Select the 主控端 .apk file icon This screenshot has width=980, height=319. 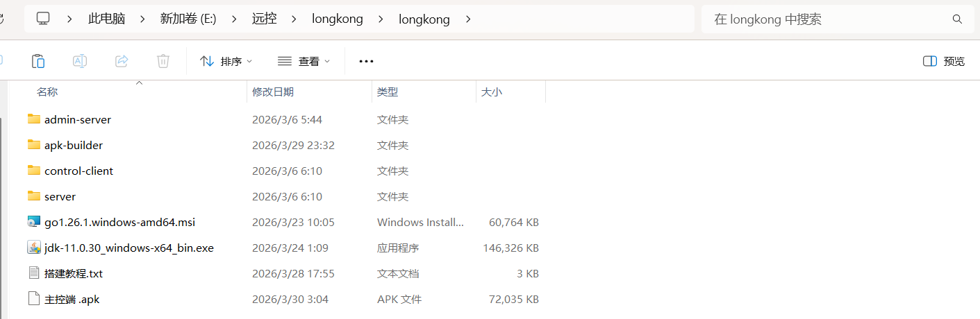coord(34,299)
